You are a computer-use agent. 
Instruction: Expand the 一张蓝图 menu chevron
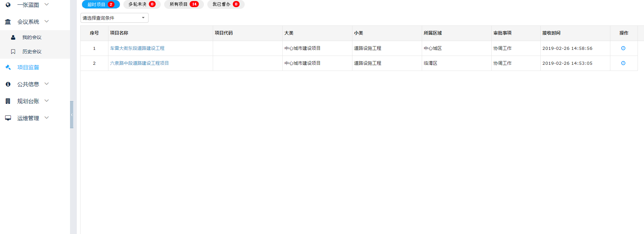tap(47, 4)
